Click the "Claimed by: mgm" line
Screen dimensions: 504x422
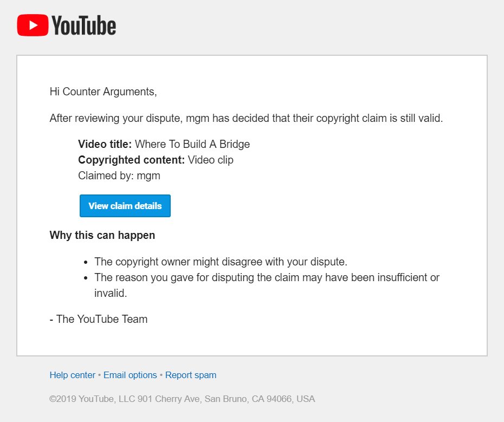(119, 176)
